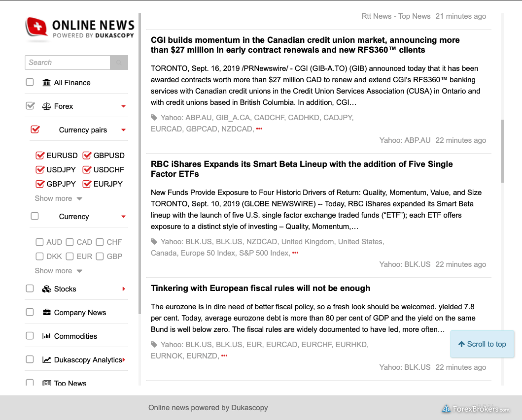Collapse the Currency pairs arrow
The height and width of the screenshot is (420, 522).
point(124,130)
